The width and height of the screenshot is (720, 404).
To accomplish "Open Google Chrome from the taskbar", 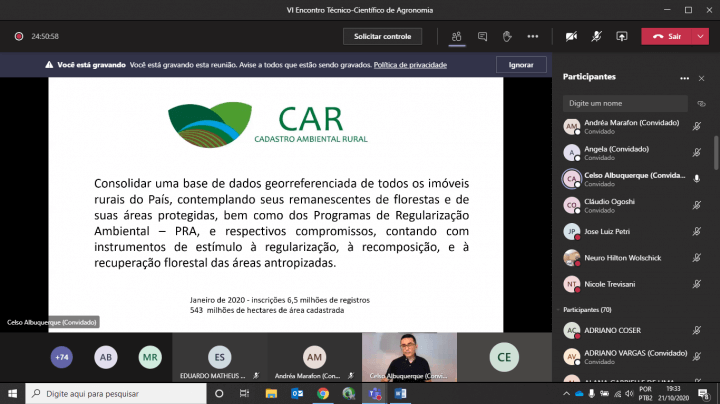I will 323,393.
